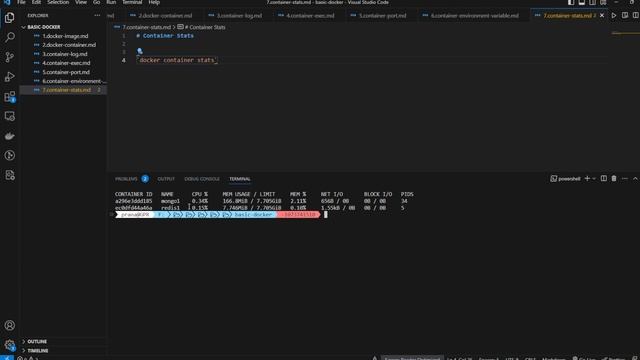Close the 7.container-stats.md tab

tap(602, 16)
